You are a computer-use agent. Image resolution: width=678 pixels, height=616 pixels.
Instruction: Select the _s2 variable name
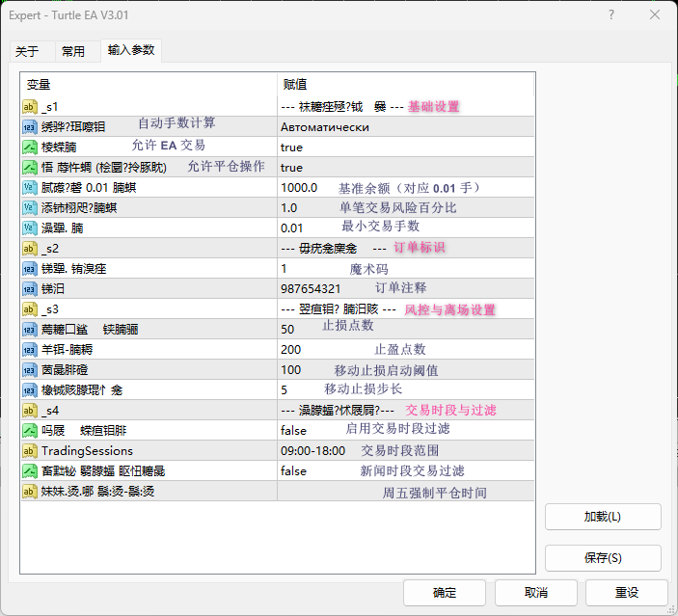(x=50, y=249)
